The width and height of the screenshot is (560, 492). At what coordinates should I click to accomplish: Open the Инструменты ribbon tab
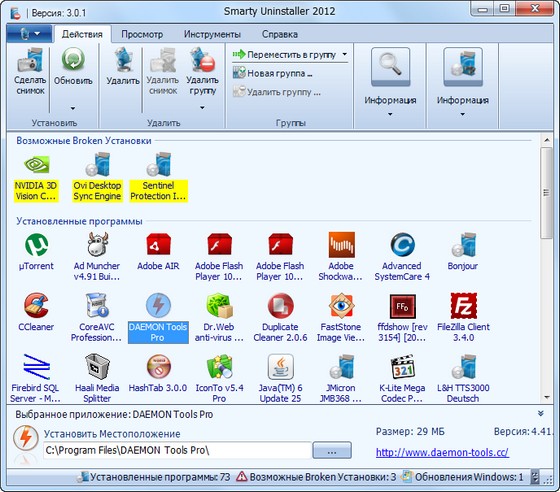[x=212, y=35]
